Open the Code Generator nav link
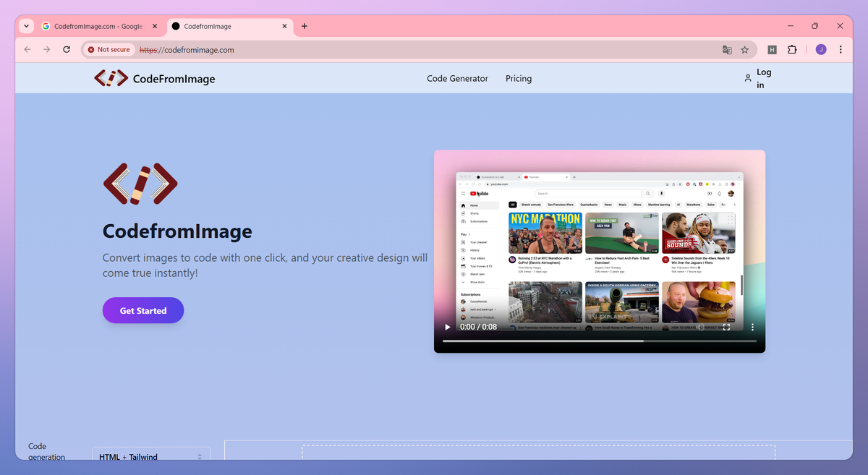The height and width of the screenshot is (475, 868). click(457, 79)
